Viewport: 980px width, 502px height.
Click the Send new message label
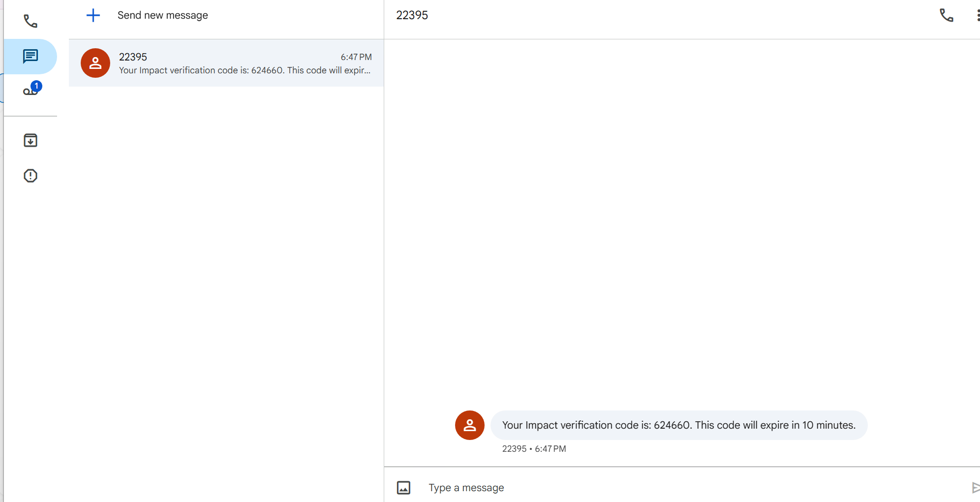click(x=163, y=15)
